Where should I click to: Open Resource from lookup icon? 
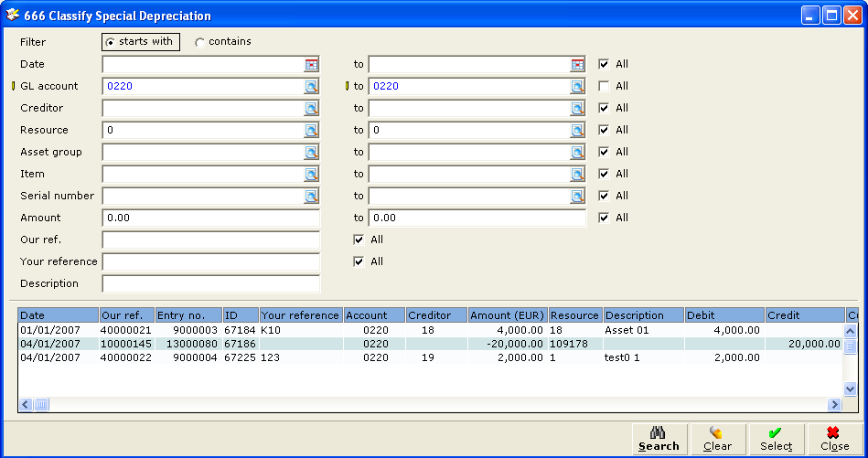(312, 131)
